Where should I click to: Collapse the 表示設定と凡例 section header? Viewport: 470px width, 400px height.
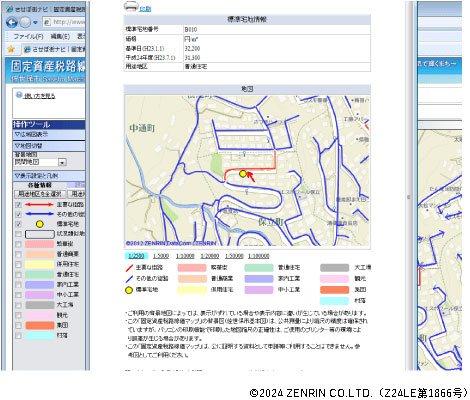coord(49,176)
